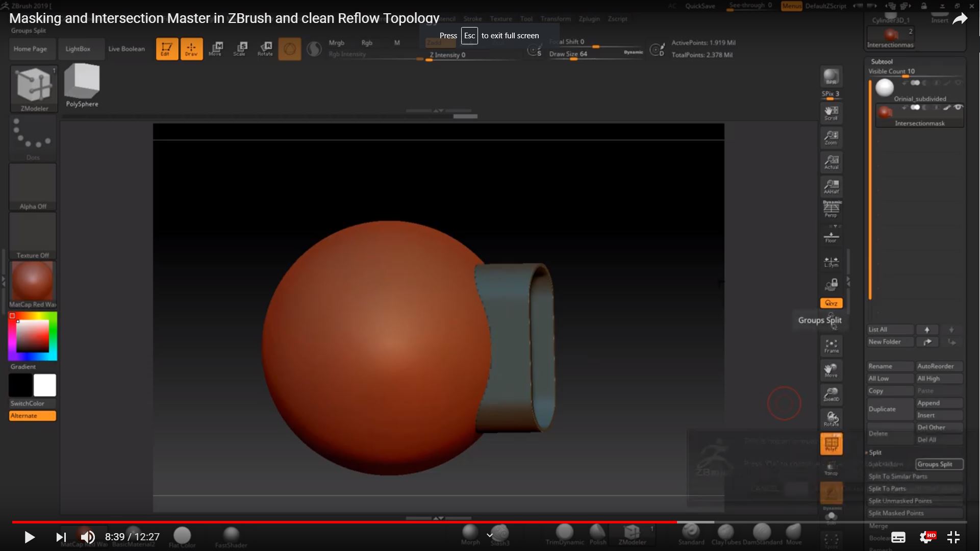This screenshot has width=980, height=551.
Task: Open YouTube settings gear
Action: [x=927, y=537]
